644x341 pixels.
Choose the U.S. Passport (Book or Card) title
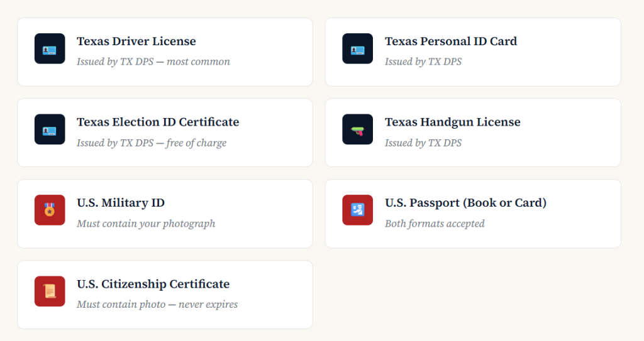point(465,203)
